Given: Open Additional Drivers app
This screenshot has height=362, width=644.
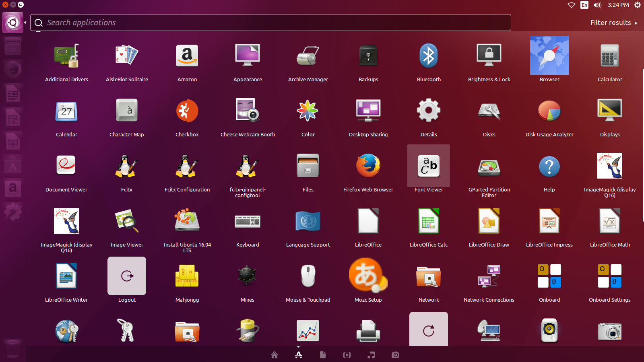Looking at the screenshot, I should pyautogui.click(x=66, y=56).
